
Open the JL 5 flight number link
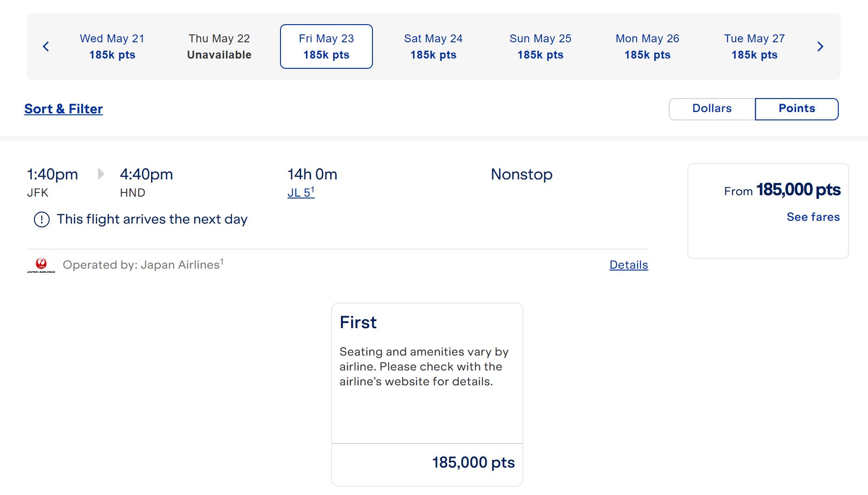coord(300,192)
